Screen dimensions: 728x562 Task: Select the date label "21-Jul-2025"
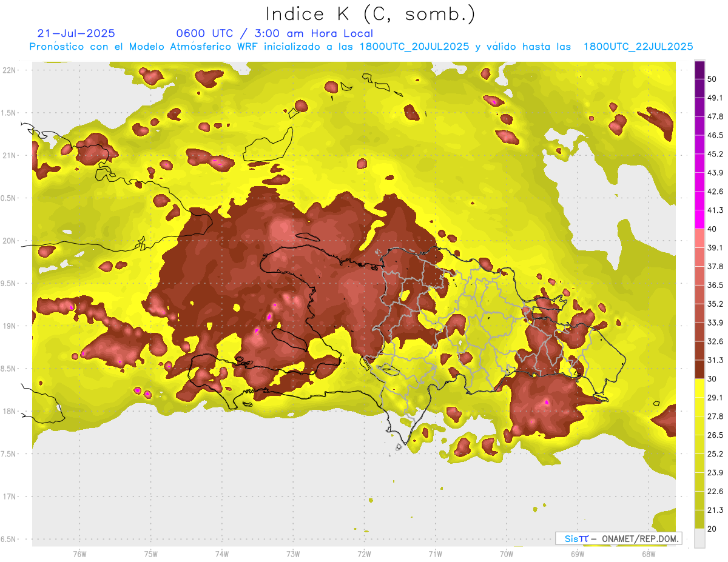click(x=76, y=33)
